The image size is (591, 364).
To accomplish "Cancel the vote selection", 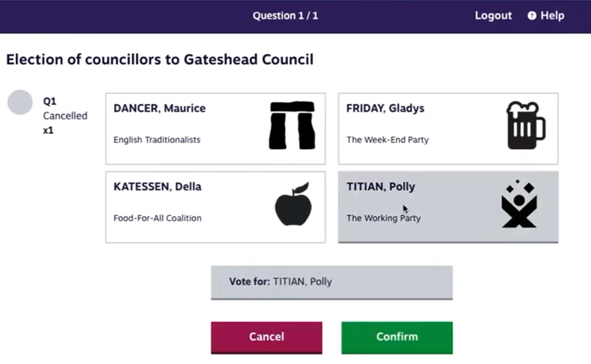I will click(x=266, y=337).
